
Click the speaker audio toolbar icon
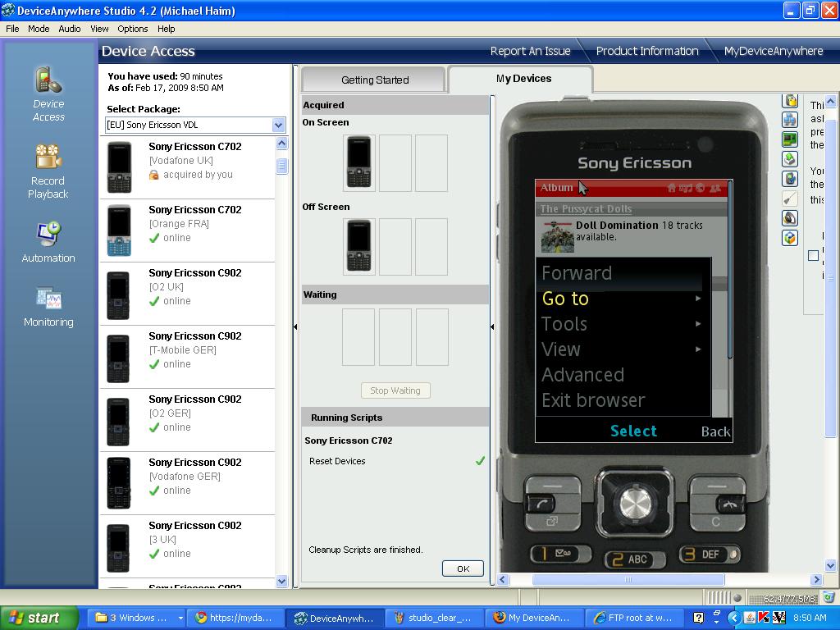pyautogui.click(x=790, y=218)
